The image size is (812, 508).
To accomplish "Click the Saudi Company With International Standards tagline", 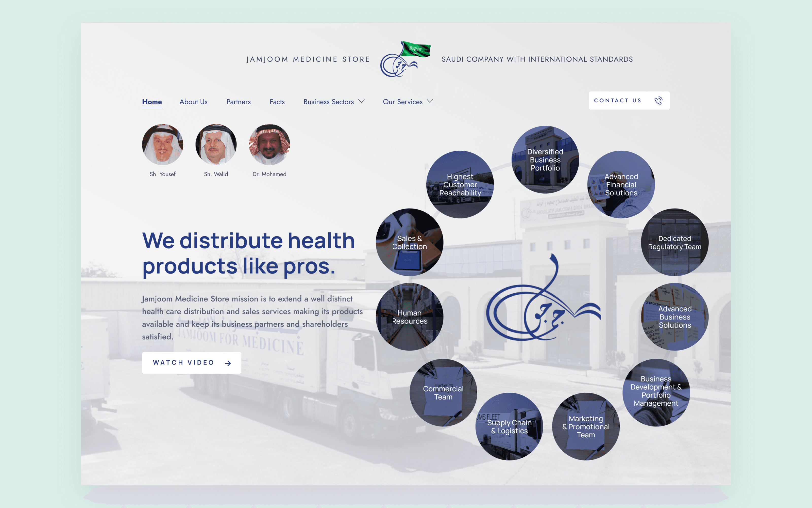I will coord(537,59).
